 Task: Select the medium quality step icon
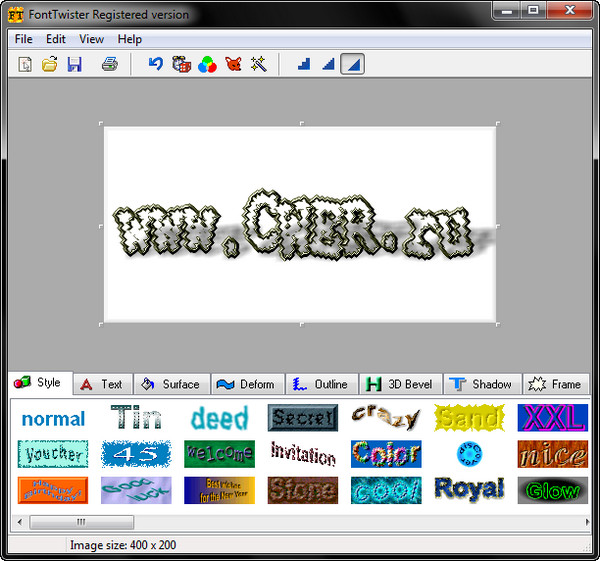327,64
